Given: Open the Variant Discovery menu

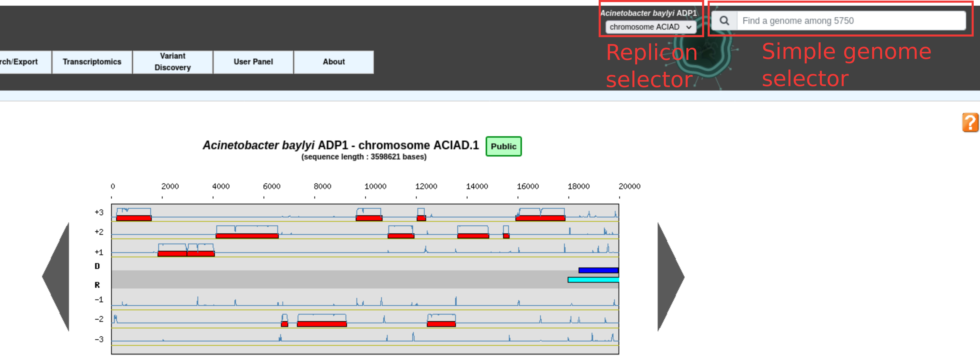Looking at the screenshot, I should pyautogui.click(x=173, y=62).
